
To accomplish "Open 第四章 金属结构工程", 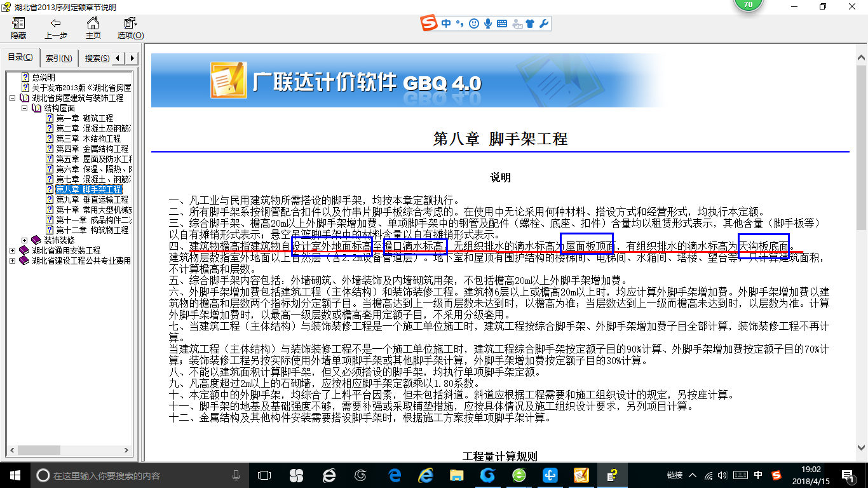I will [92, 149].
